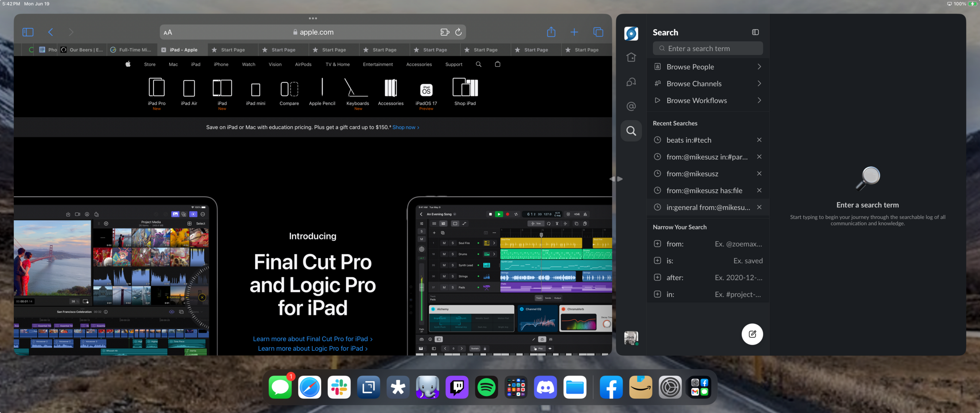Open Slack direct messages icon
Screen dimensions: 980x413
(x=631, y=82)
